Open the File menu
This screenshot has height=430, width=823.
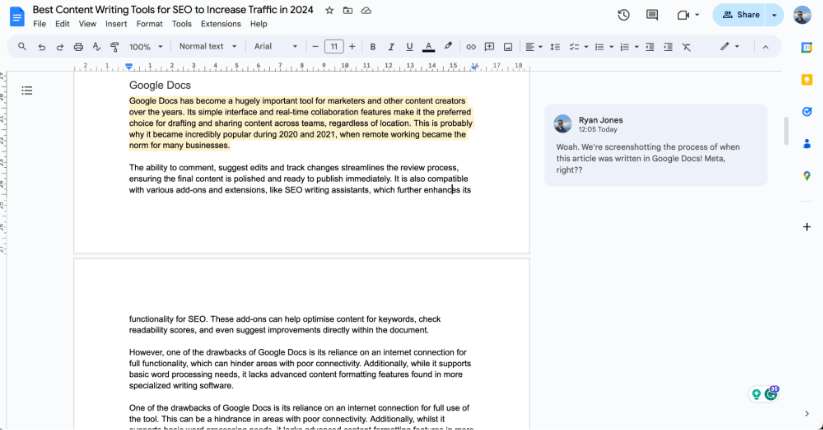(39, 24)
